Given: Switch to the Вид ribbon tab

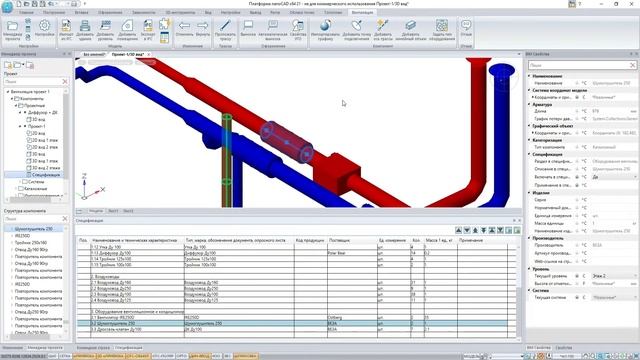Looking at the screenshot, I should tap(208, 13).
